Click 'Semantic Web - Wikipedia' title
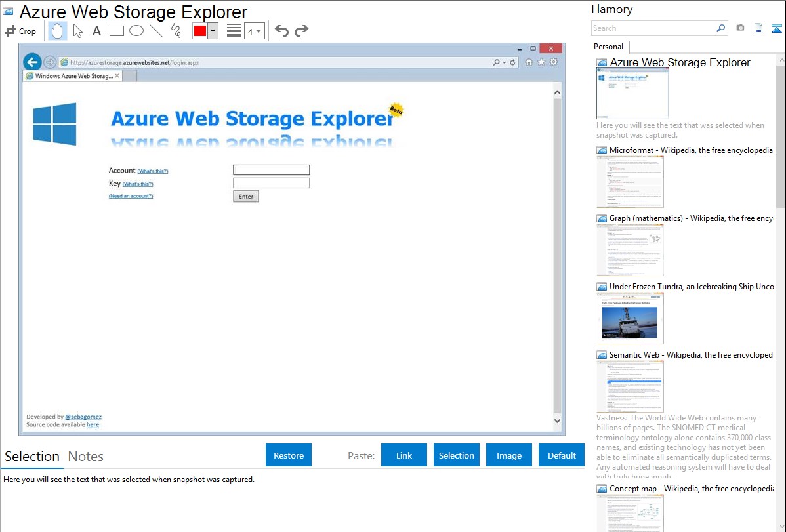 tap(691, 354)
